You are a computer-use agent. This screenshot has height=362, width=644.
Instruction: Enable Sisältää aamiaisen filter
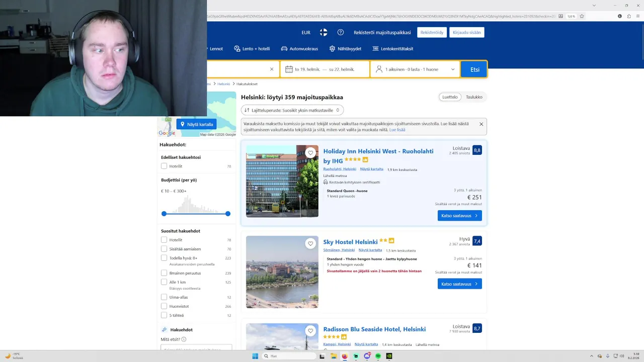pos(164,249)
